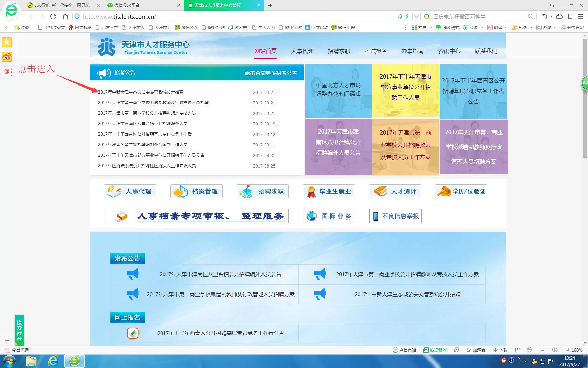Go to the browser home page icon
Image resolution: width=588 pixels, height=368 pixels.
pyautogui.click(x=65, y=16)
